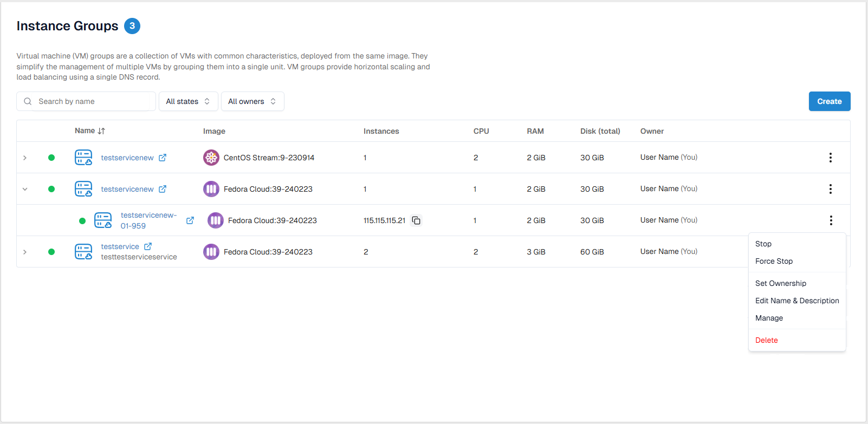Select Delete in the context menu
Viewport: 868px width, 424px height.
click(766, 340)
